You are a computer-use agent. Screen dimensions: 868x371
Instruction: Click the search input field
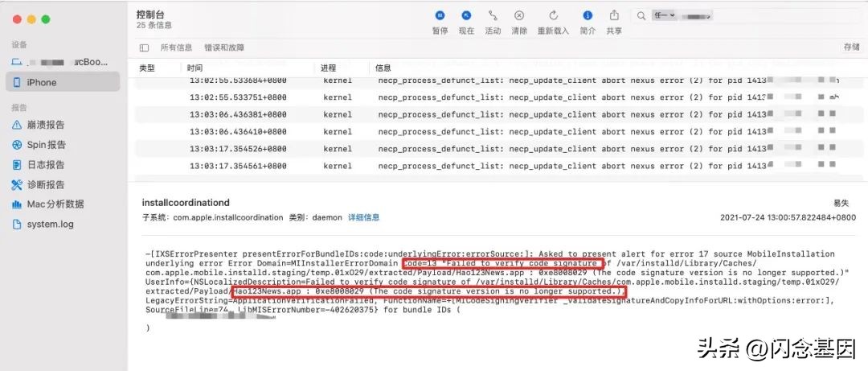[747, 16]
